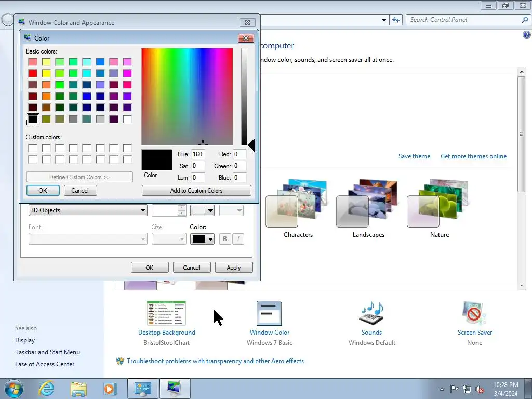The image size is (532, 399).
Task: Click the Hue value field
Action: pyautogui.click(x=198, y=154)
